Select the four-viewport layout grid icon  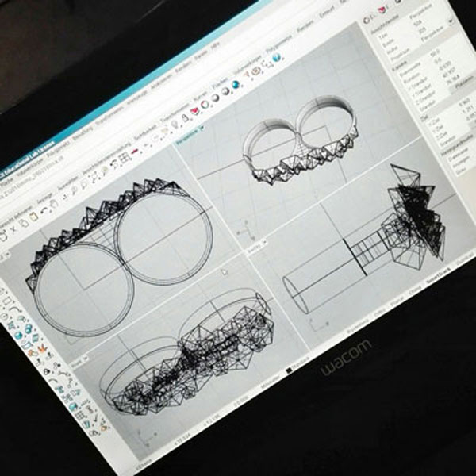click(x=124, y=158)
